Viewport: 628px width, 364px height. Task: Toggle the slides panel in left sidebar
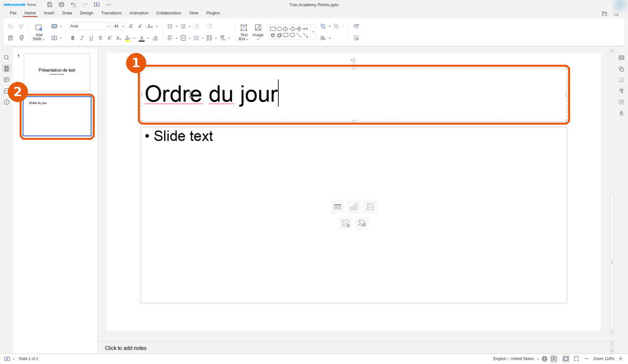click(6, 69)
